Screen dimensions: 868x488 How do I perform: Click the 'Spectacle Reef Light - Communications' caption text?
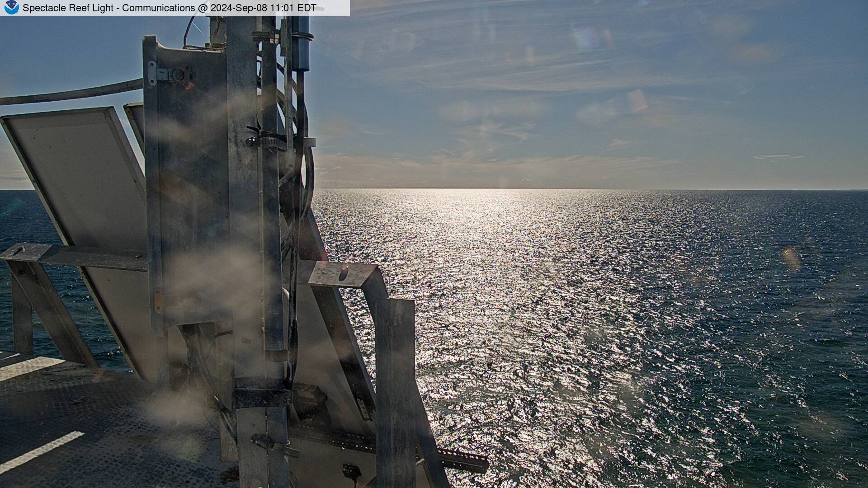point(108,8)
